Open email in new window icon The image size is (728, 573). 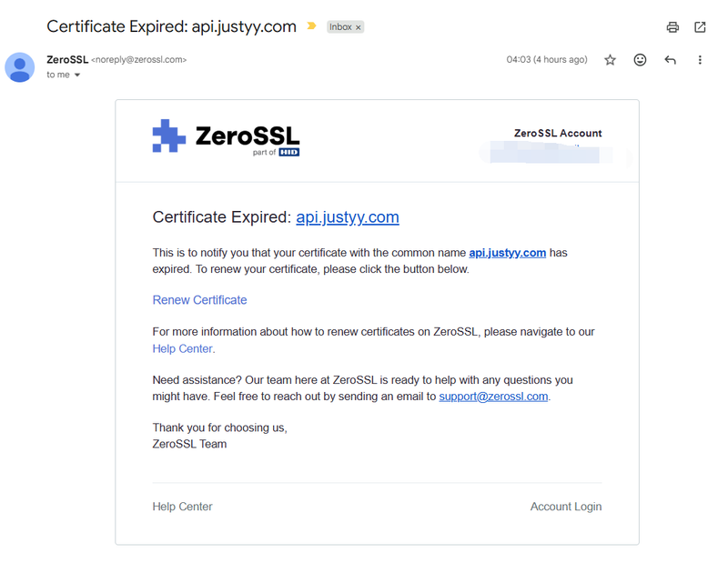[700, 27]
